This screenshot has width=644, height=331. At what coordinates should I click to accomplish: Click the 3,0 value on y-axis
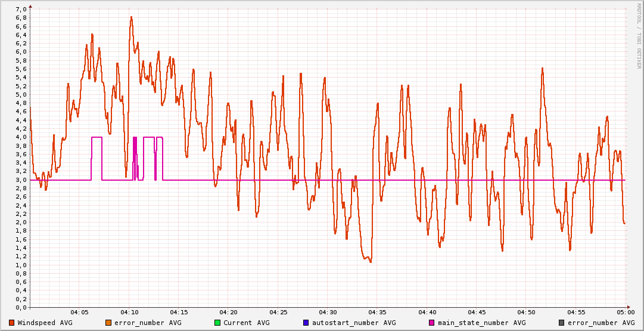pos(20,180)
